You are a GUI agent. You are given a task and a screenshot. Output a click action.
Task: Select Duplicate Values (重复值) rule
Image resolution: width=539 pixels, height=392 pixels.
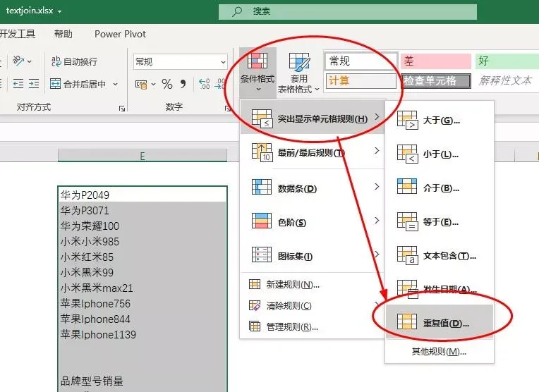(x=440, y=323)
